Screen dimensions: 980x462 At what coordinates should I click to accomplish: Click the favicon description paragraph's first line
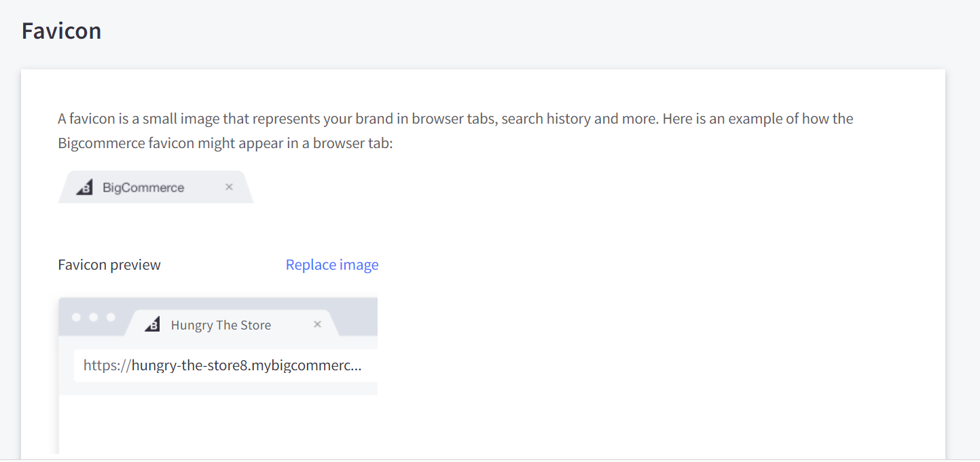(455, 119)
